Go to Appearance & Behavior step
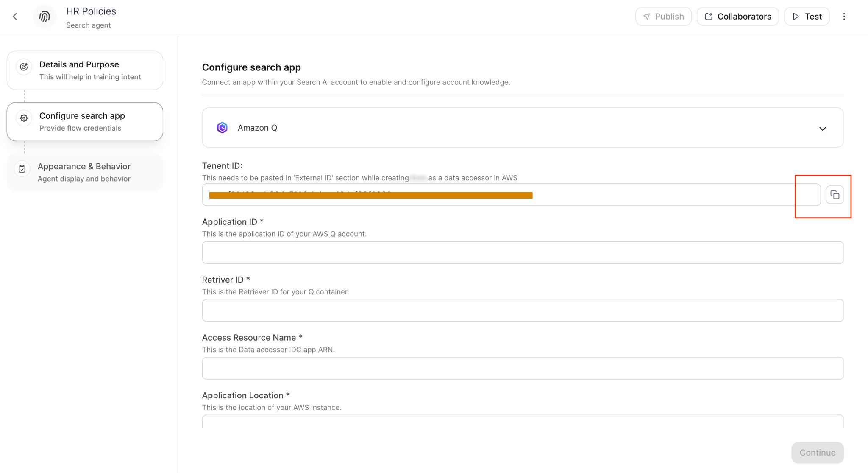This screenshot has height=473, width=868. (x=85, y=172)
